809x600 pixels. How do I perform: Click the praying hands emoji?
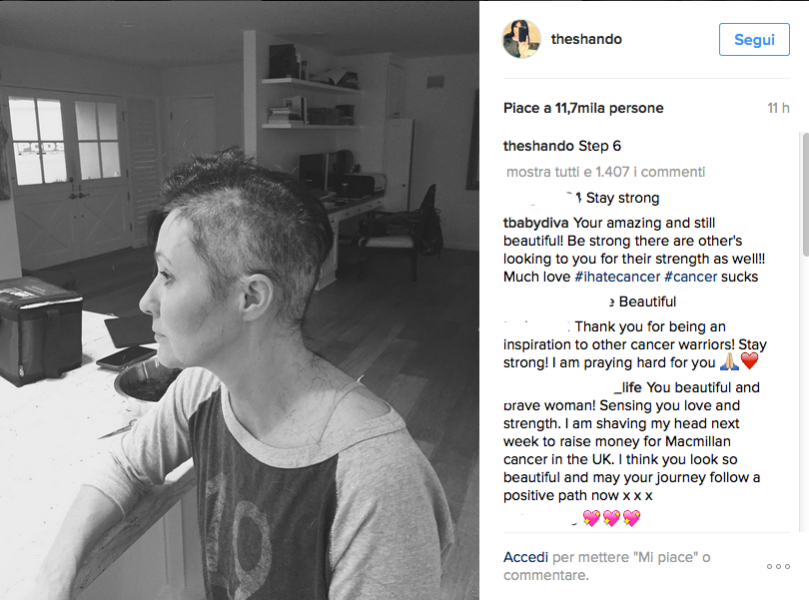pyautogui.click(x=729, y=361)
